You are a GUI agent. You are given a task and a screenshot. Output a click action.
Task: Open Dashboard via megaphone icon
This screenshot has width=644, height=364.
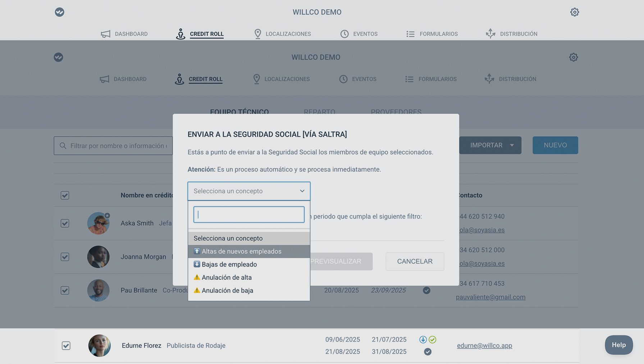(x=105, y=34)
